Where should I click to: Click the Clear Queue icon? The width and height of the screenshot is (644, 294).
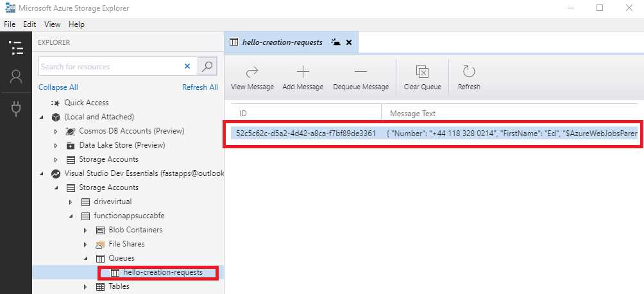pos(422,72)
